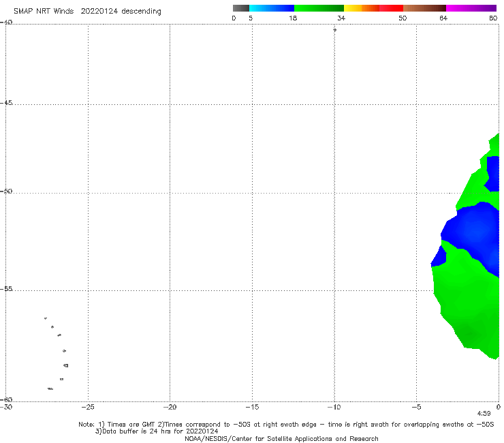The image size is (504, 443).
Task: Click the note "3)Data buffer is 24 hrs"
Action: (x=157, y=431)
